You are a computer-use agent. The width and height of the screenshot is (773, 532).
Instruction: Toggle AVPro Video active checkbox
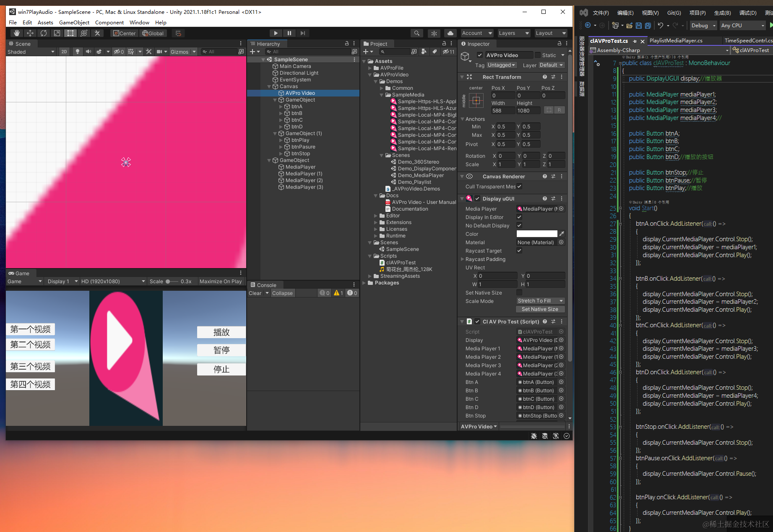(480, 55)
